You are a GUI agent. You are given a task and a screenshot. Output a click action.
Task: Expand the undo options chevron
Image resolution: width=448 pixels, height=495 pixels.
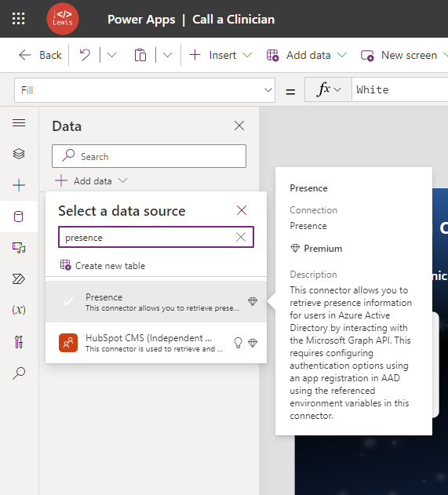click(x=111, y=55)
